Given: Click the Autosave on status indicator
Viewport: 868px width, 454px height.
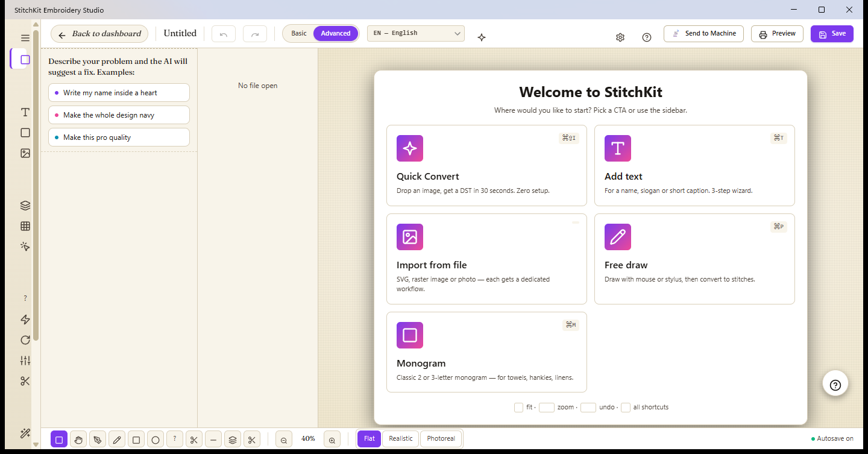Looking at the screenshot, I should tap(832, 439).
